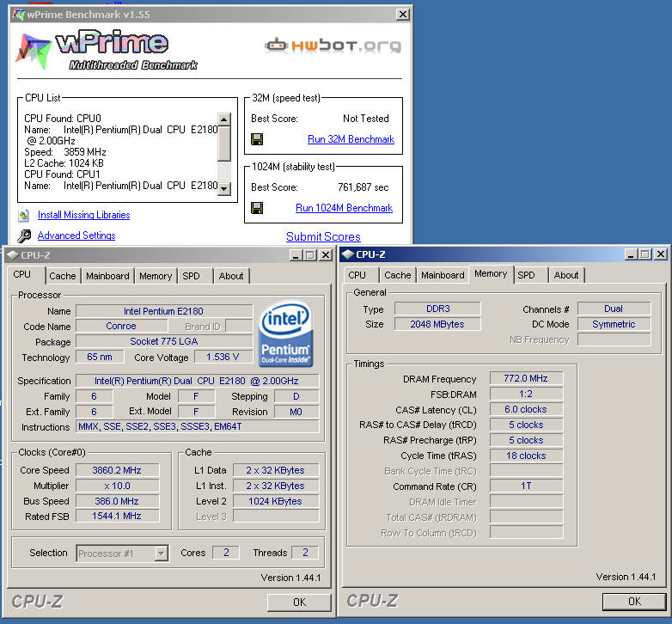Click the Code Name field Conroe

[122, 326]
